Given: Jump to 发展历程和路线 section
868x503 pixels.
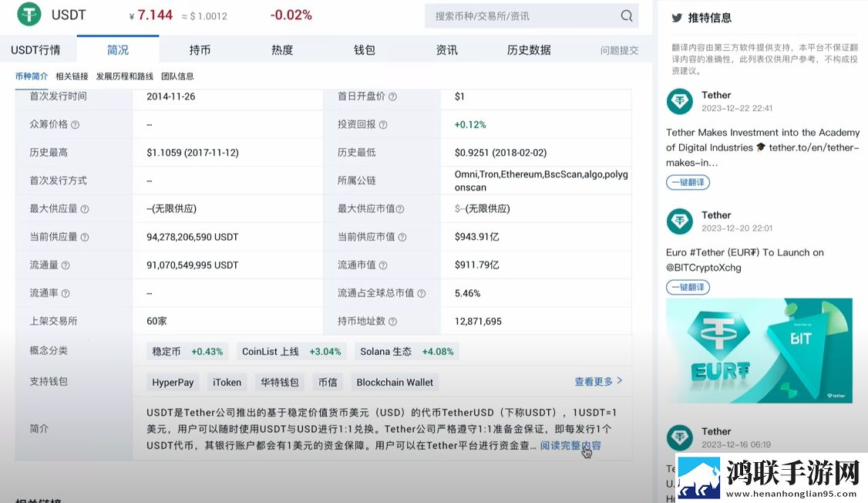Looking at the screenshot, I should tap(125, 76).
